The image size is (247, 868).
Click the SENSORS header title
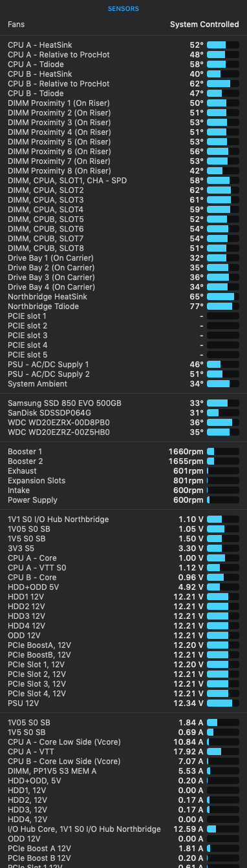pyautogui.click(x=124, y=9)
